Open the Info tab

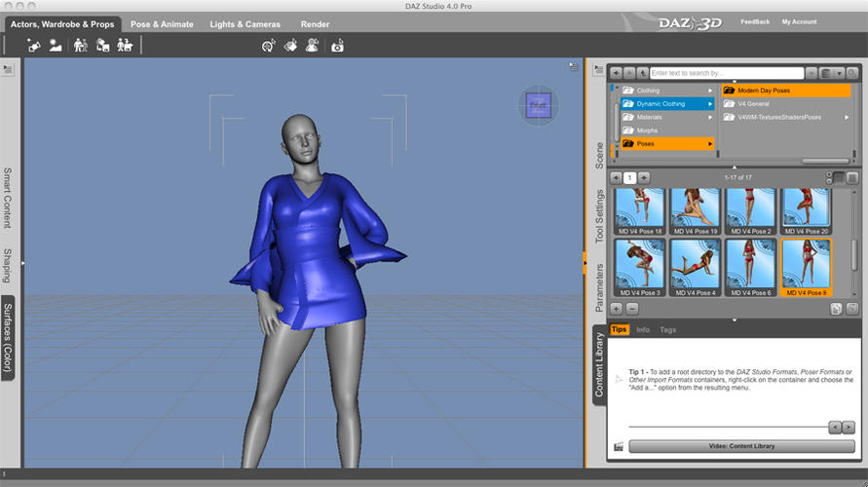click(643, 330)
